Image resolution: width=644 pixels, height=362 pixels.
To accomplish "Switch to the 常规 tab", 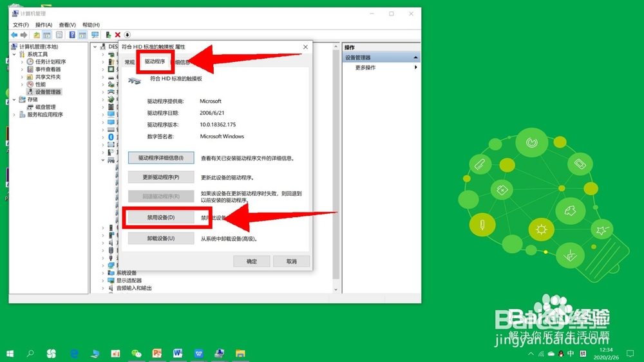I will pyautogui.click(x=130, y=62).
